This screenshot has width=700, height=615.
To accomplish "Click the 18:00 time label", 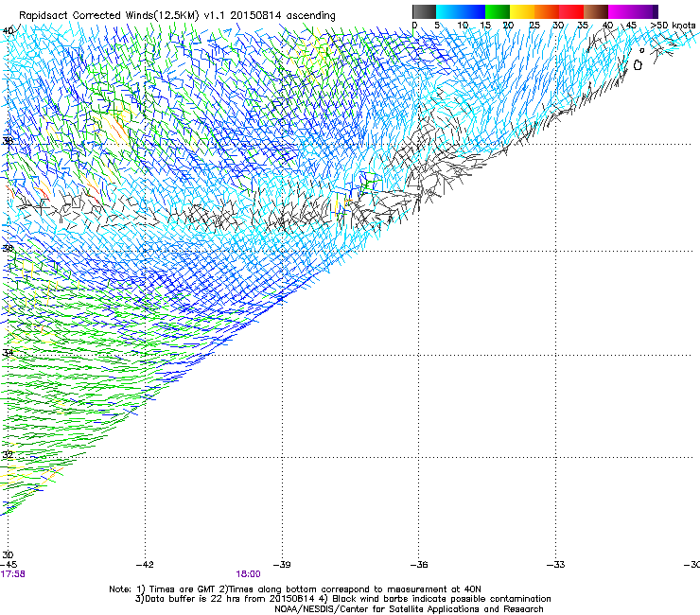I will point(248,574).
